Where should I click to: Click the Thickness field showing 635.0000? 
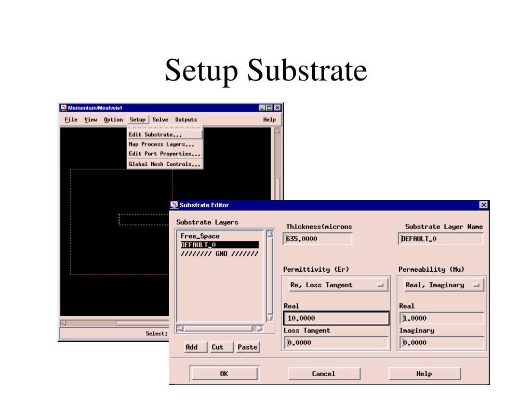coord(317,239)
